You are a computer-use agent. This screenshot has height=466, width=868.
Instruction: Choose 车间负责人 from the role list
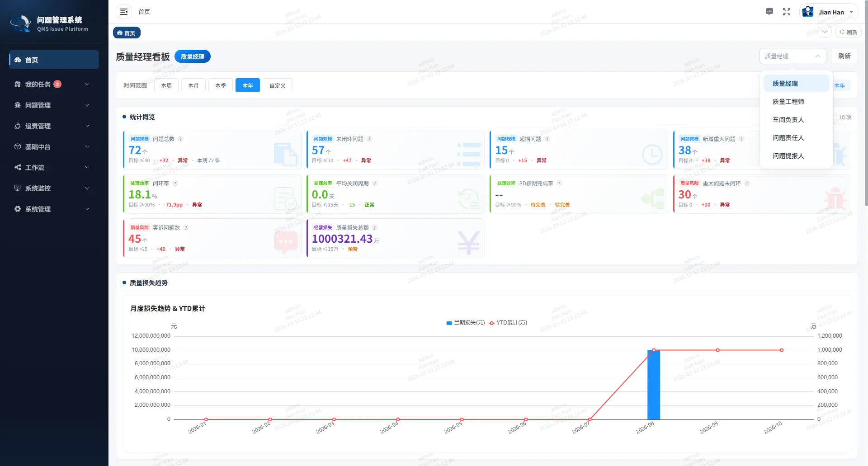point(796,120)
